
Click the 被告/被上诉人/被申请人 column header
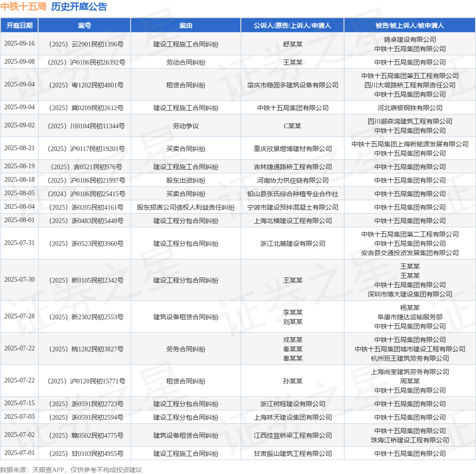(x=410, y=26)
